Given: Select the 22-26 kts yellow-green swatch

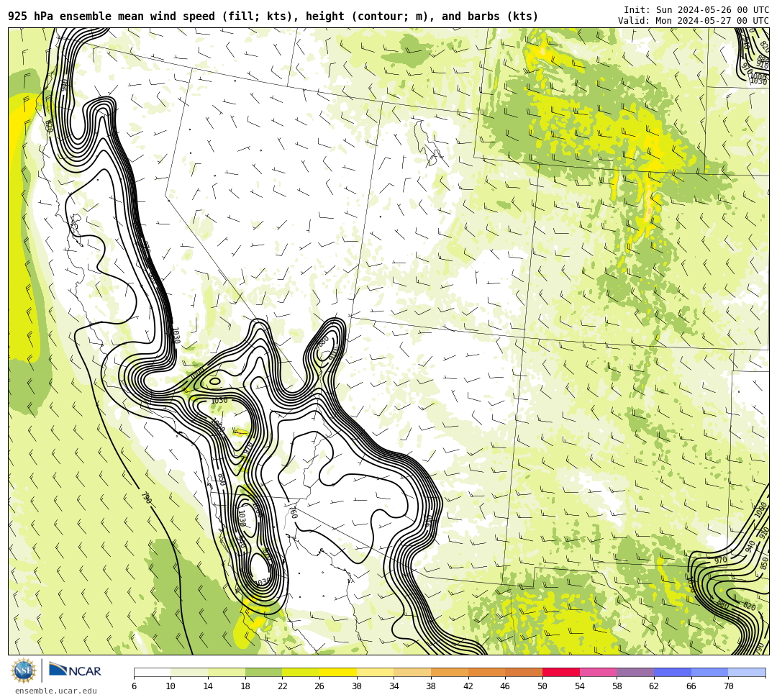Looking at the screenshot, I should [301, 672].
